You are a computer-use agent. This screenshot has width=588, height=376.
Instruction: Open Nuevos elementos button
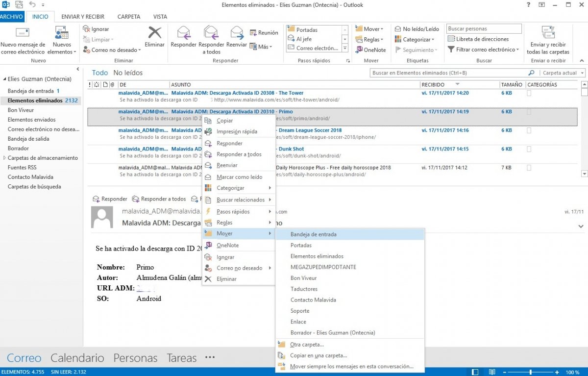[62, 40]
